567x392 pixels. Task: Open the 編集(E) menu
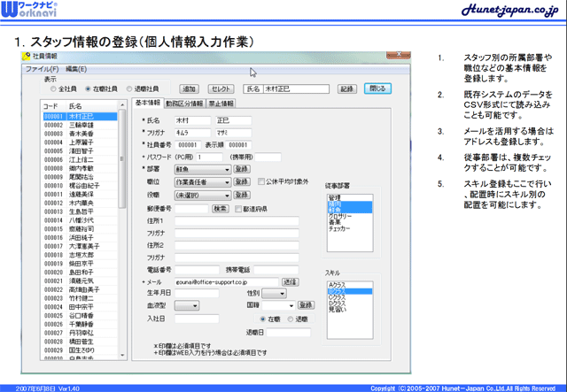click(76, 68)
